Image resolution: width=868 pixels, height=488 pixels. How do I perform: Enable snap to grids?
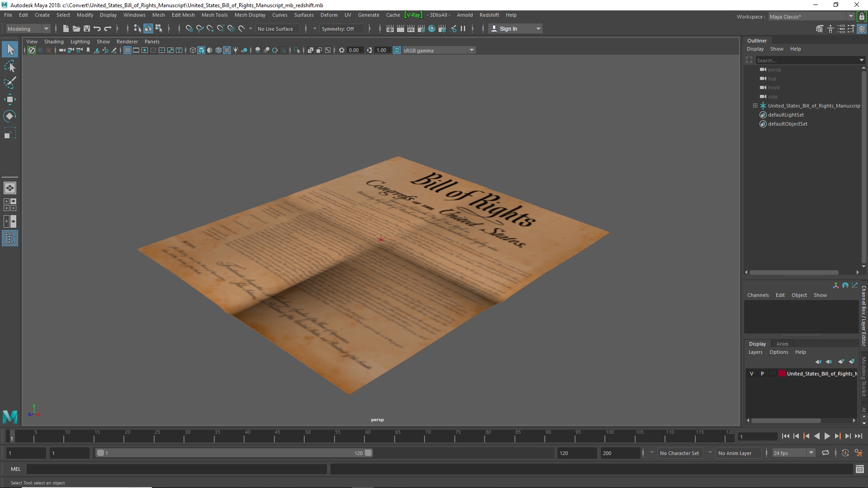189,28
